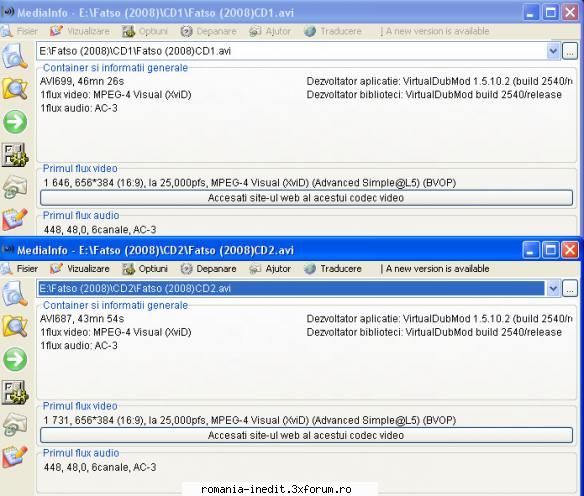Expand the CD1 file path dropdown arrow
The width and height of the screenshot is (584, 496).
[553, 51]
